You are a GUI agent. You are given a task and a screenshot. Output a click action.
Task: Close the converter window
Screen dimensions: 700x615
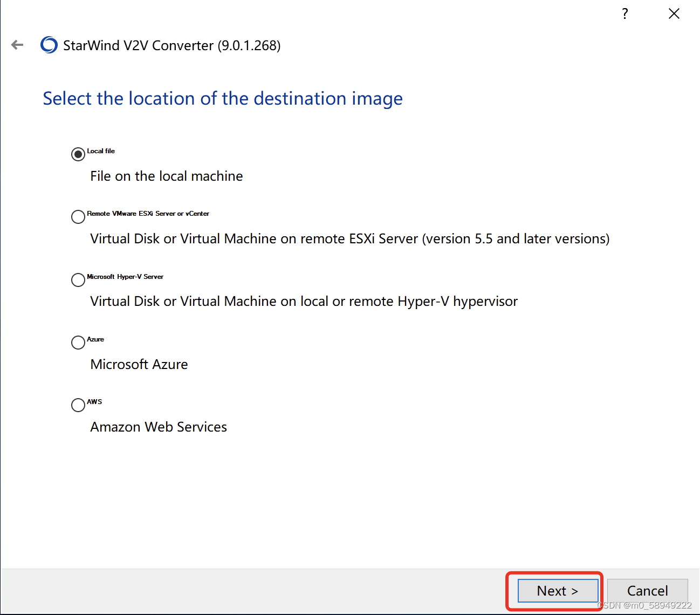pyautogui.click(x=674, y=13)
